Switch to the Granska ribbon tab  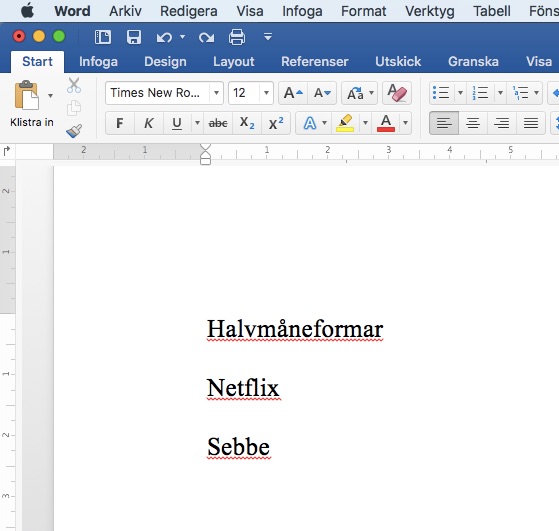click(x=473, y=62)
